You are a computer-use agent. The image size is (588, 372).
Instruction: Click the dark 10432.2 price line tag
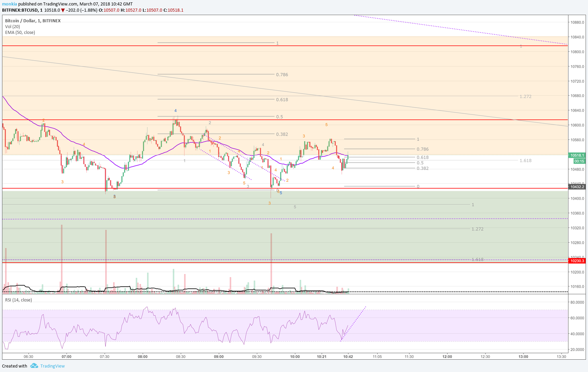click(577, 187)
